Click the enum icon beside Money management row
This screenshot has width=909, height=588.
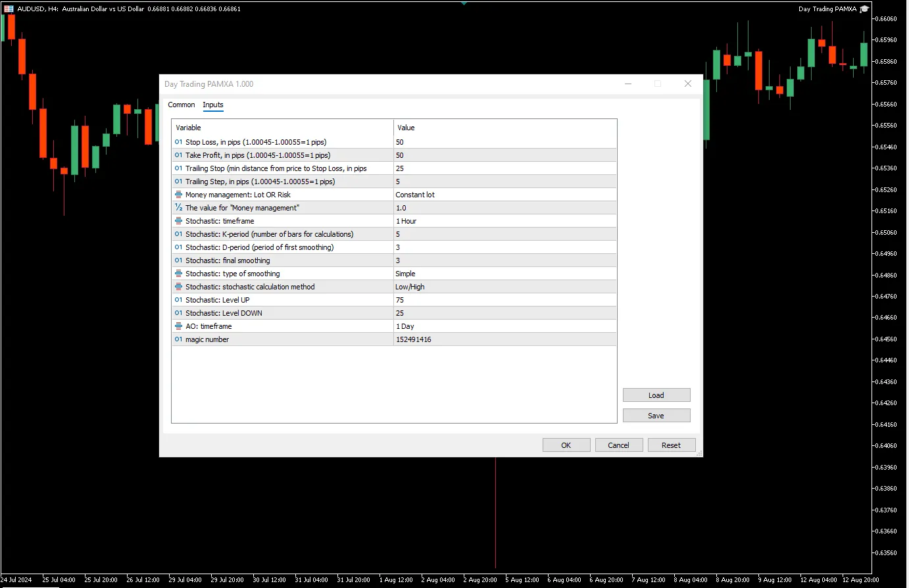(178, 195)
